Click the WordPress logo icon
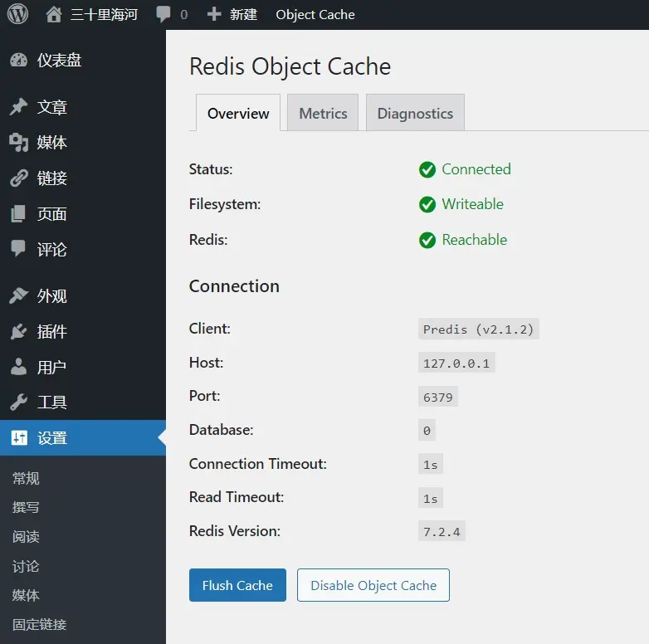This screenshot has width=649, height=644. click(17, 14)
